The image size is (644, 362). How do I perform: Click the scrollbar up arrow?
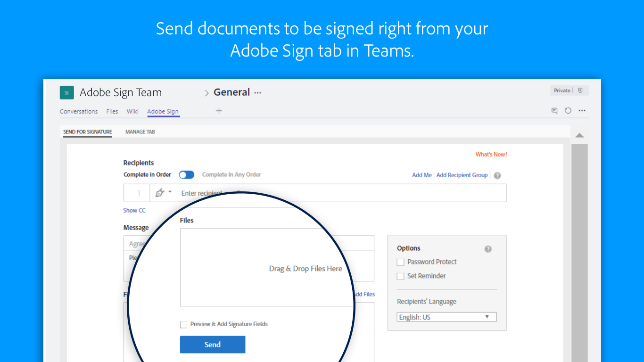[579, 136]
